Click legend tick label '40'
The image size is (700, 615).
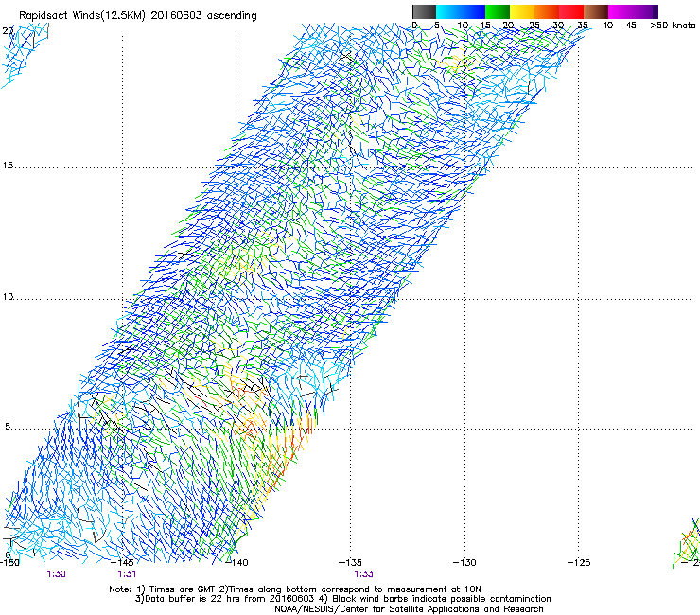coord(607,25)
